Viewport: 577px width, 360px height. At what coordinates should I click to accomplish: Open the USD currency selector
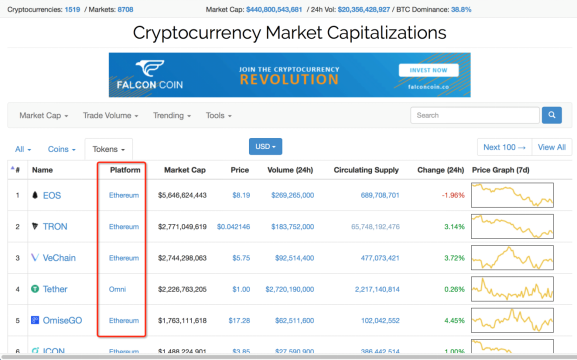coord(265,147)
